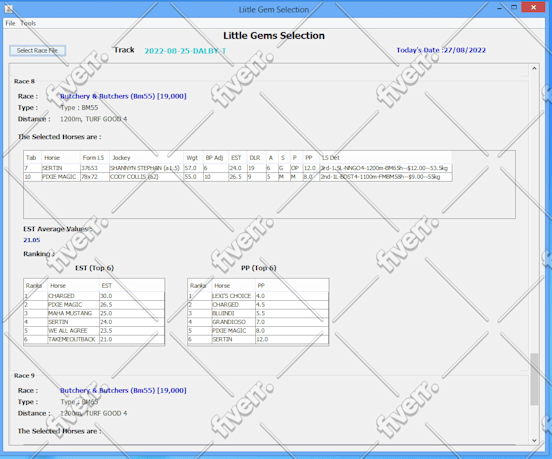Viewport: 552px width, 459px height.
Task: Open the File menu
Action: click(10, 23)
